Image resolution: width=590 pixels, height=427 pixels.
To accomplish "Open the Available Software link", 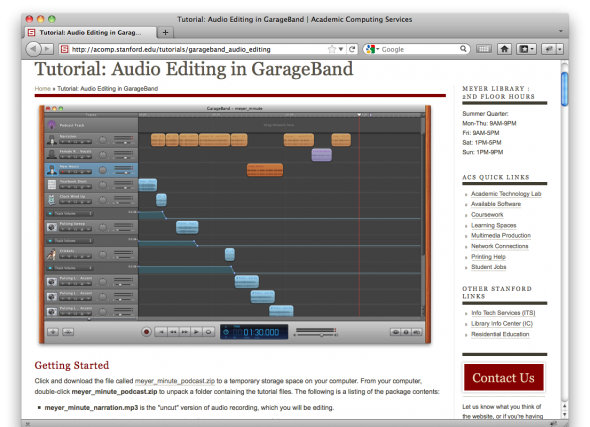I will 496,204.
